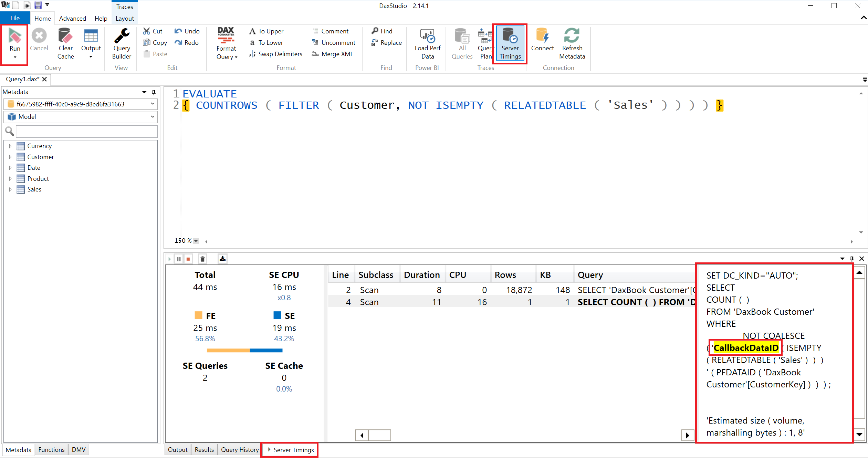Open the Output tab at bottom
The width and height of the screenshot is (868, 458).
point(178,450)
